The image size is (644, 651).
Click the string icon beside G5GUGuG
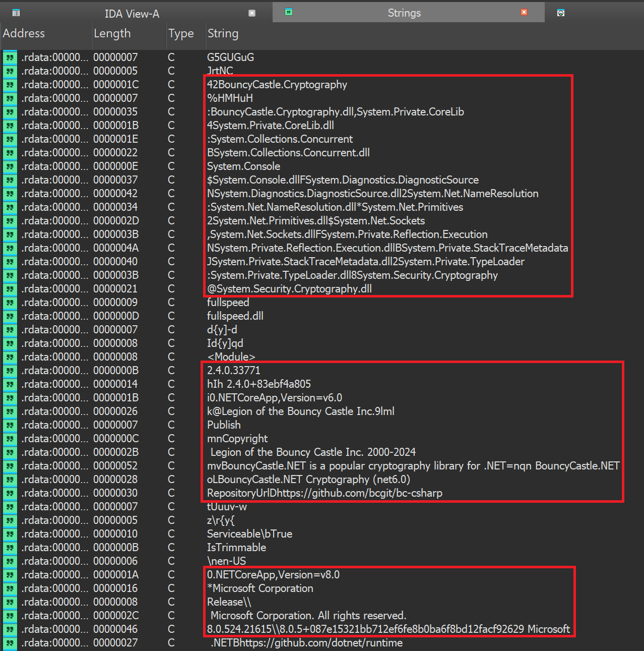[10, 57]
